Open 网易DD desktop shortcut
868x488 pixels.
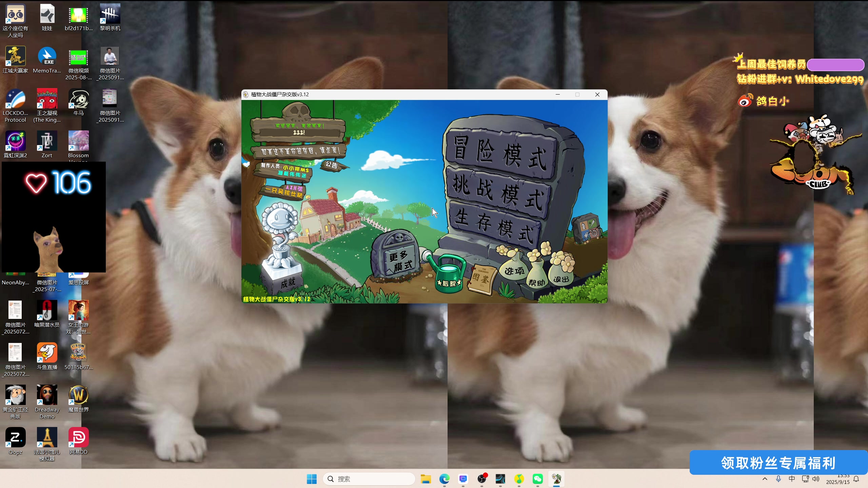[x=78, y=441]
